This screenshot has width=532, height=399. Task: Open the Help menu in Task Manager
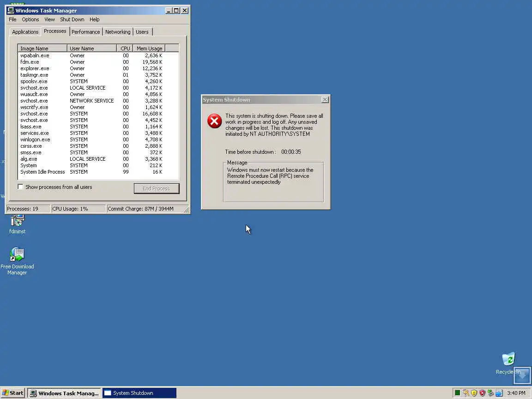94,19
